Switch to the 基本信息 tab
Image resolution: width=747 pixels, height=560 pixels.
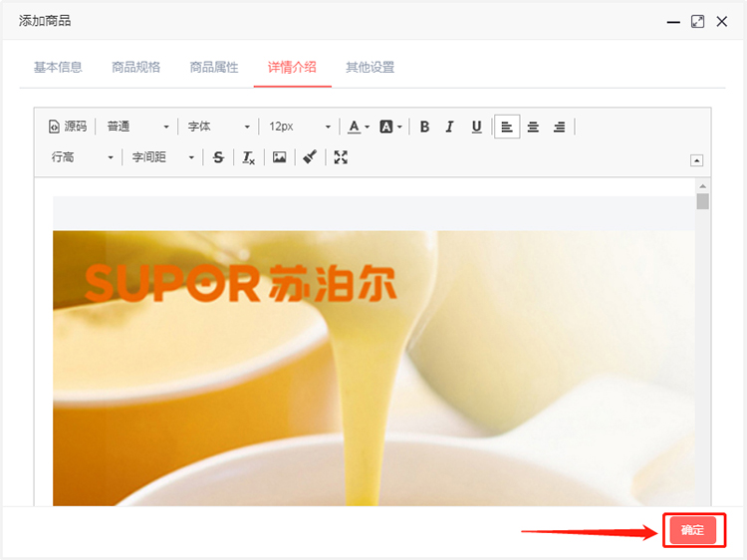[58, 67]
